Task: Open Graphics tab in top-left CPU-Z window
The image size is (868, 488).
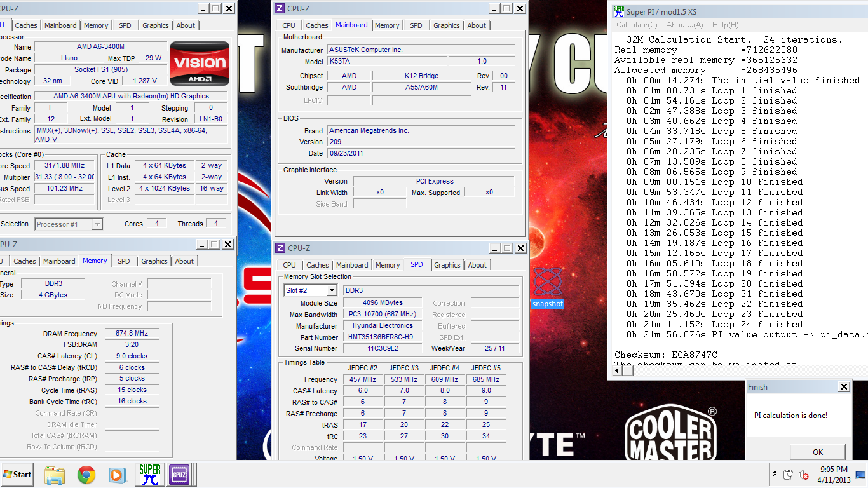Action: tap(155, 25)
